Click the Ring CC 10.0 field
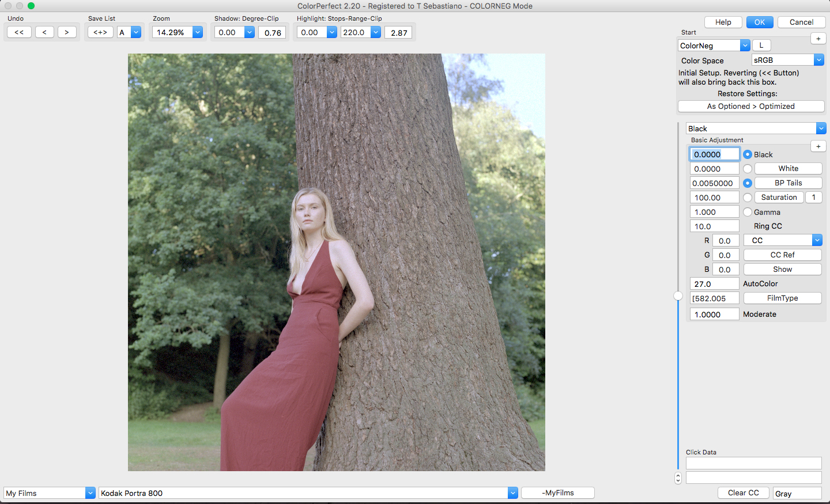Image resolution: width=830 pixels, height=504 pixels. point(715,226)
